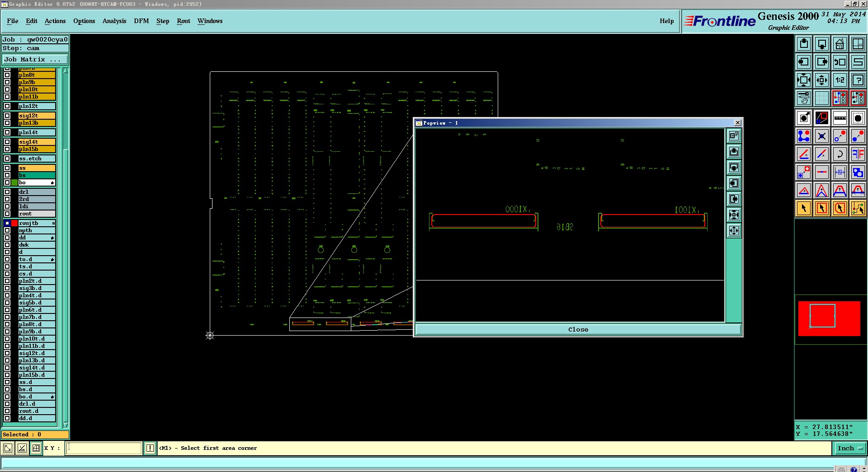This screenshot has height=472, width=868.
Task: Open the Help menu
Action: (x=666, y=21)
